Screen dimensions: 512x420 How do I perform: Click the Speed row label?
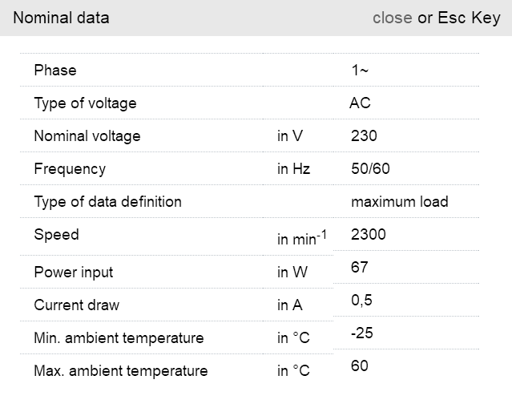coord(56,235)
